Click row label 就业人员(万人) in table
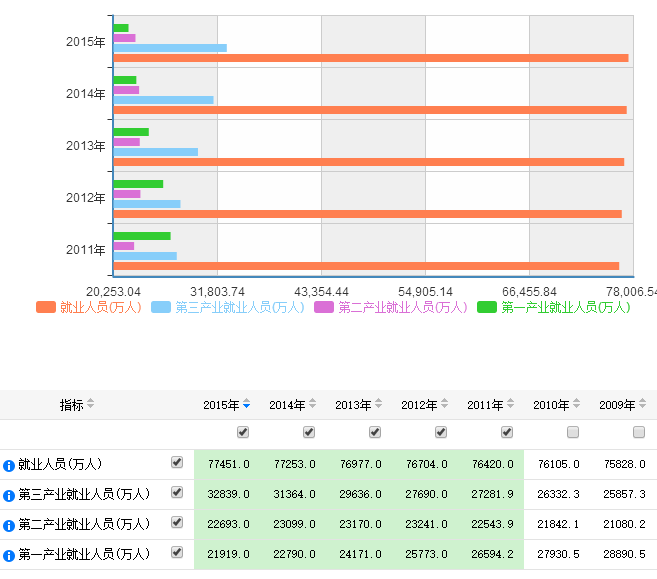Screen dimensions: 657x579 (60, 464)
